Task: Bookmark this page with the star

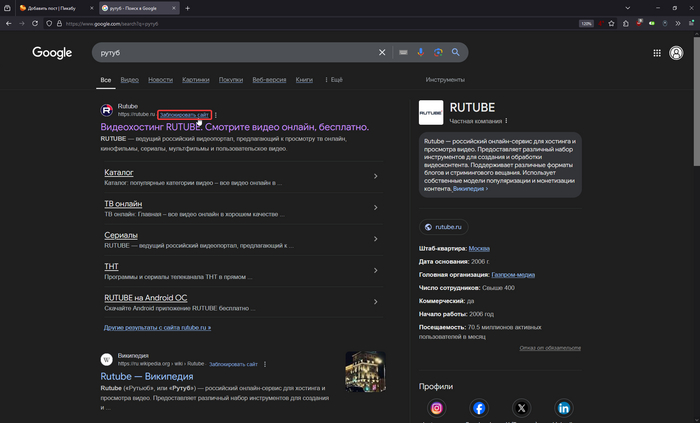Action: click(612, 24)
